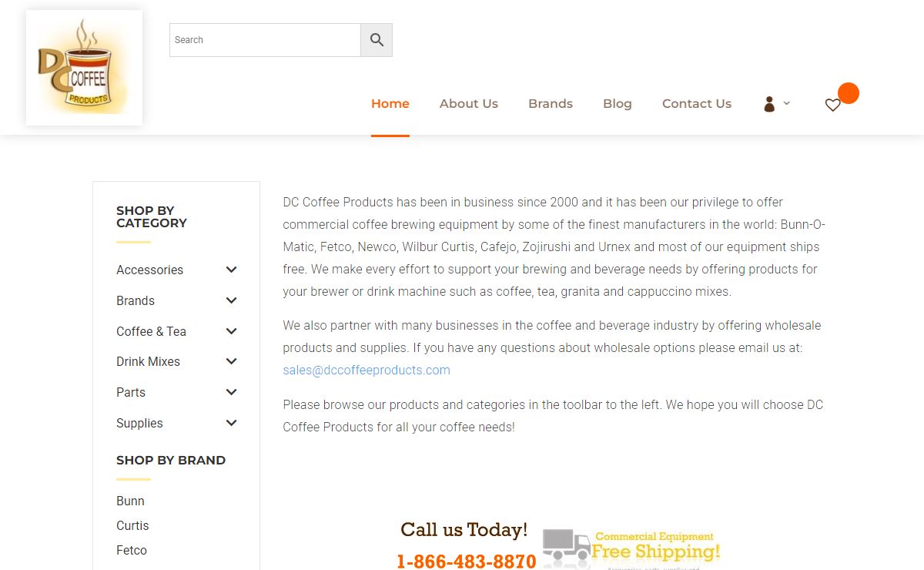Open the Brands menu item in header
Image resolution: width=924 pixels, height=570 pixels.
point(551,103)
